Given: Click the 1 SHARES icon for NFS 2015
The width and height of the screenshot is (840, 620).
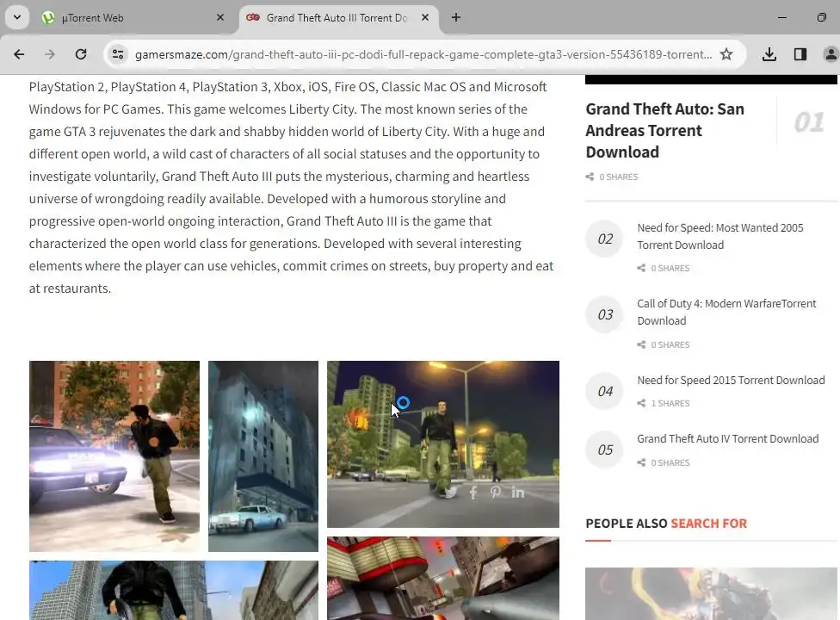Looking at the screenshot, I should coord(641,403).
